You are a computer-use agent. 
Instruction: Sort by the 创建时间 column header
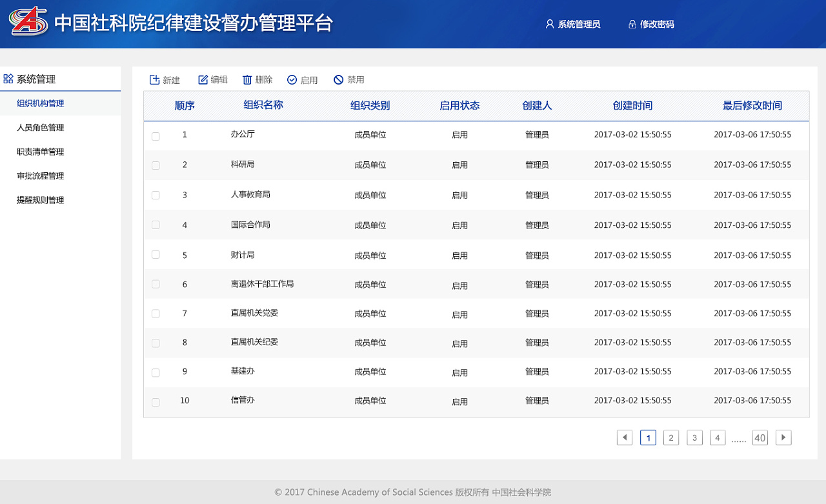click(x=632, y=105)
